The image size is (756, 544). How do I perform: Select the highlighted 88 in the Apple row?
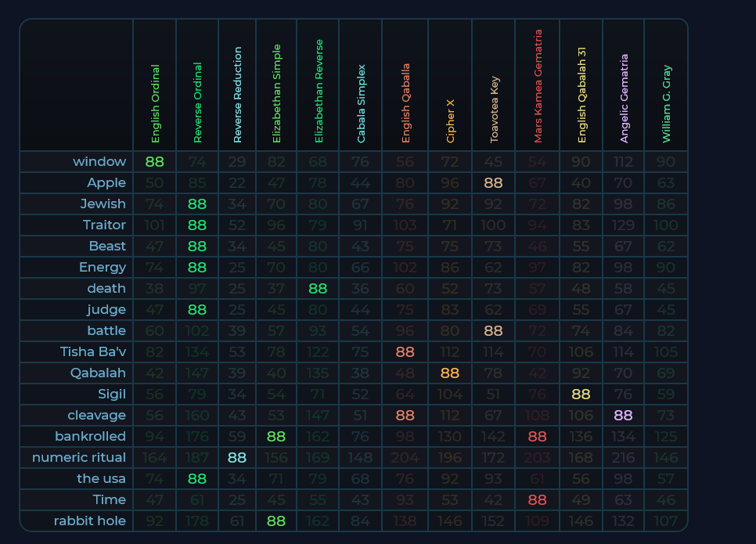pyautogui.click(x=493, y=183)
